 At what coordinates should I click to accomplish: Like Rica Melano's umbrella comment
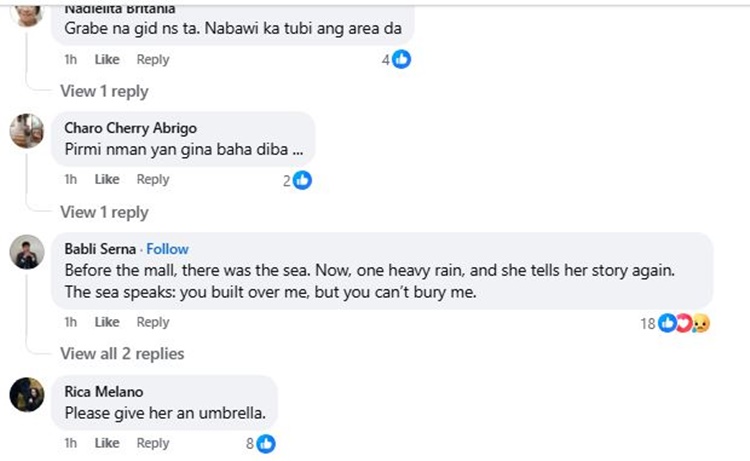(x=107, y=443)
